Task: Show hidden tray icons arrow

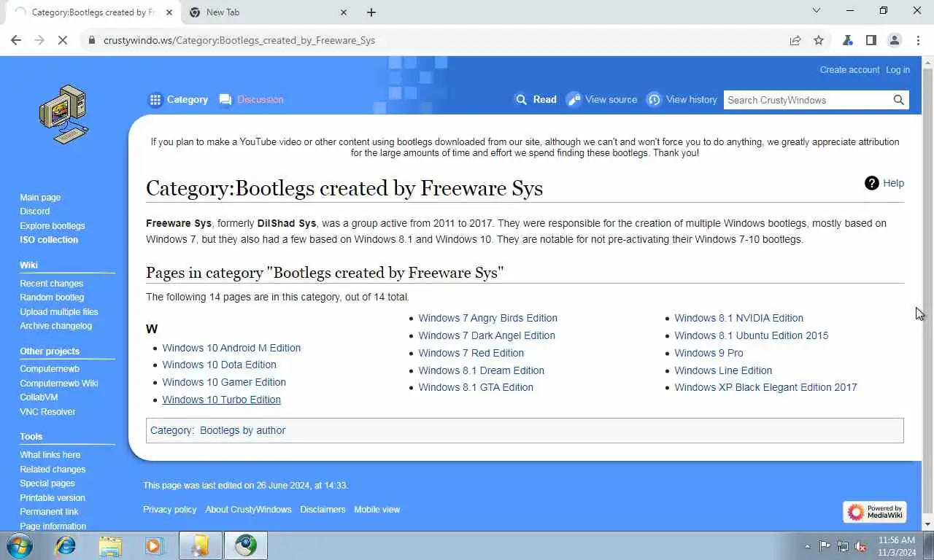Action: pos(807,546)
